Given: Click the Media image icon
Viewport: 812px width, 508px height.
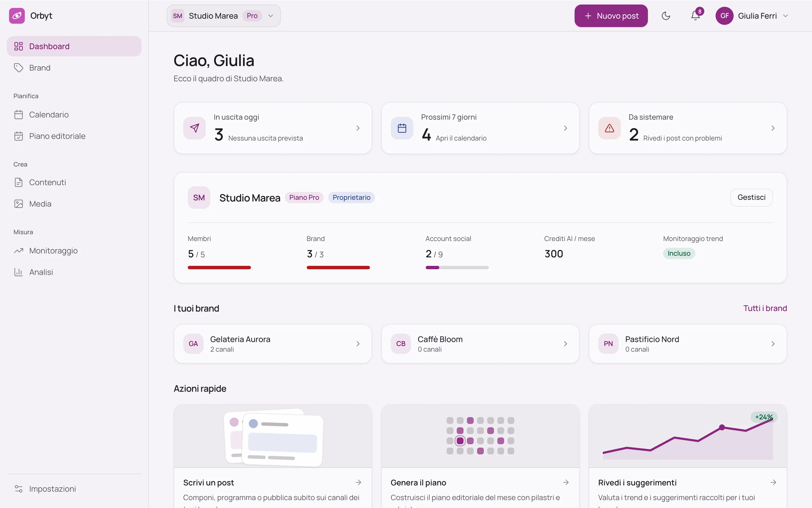Looking at the screenshot, I should pos(18,204).
